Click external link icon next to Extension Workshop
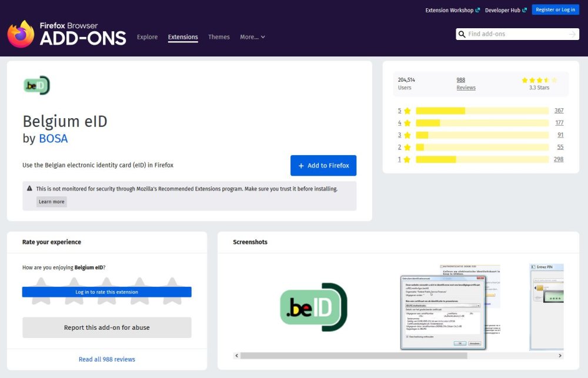588x378 pixels. coord(477,10)
